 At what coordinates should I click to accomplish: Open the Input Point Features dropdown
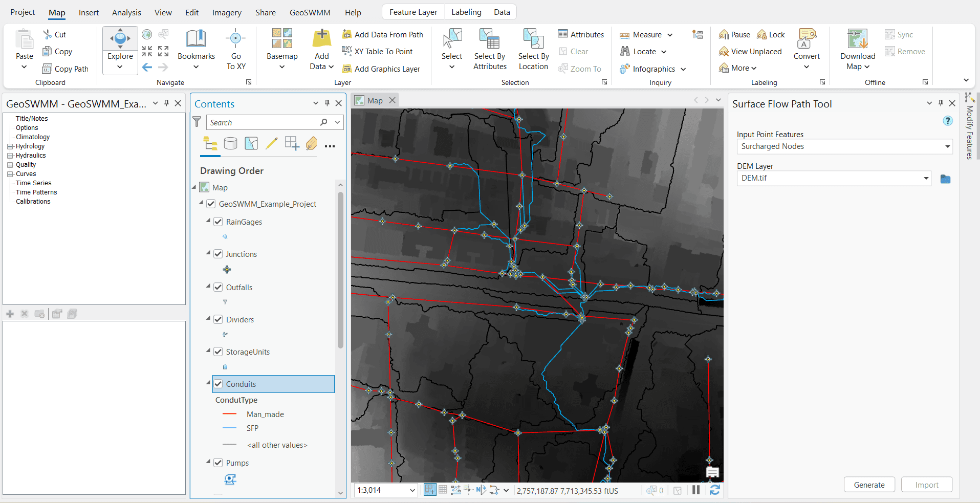point(947,146)
